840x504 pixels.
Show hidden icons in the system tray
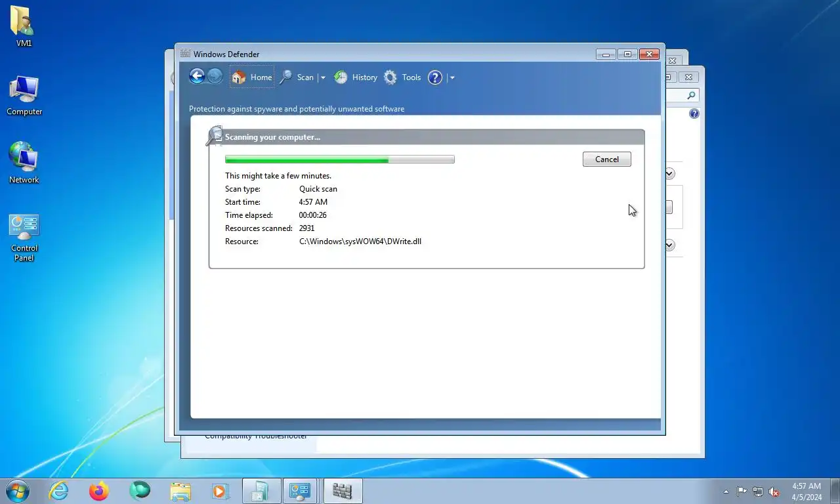click(x=726, y=492)
